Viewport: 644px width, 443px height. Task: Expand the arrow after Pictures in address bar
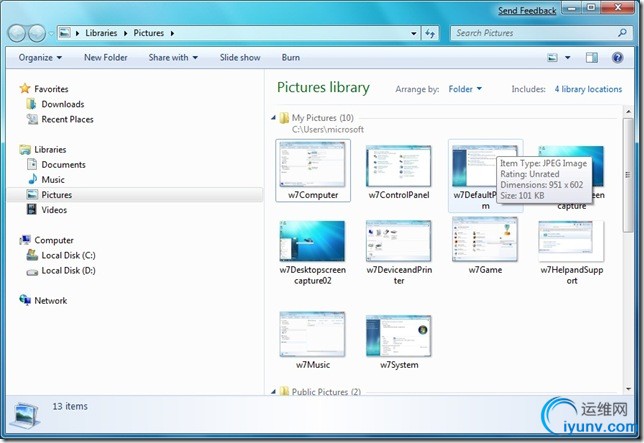tap(172, 33)
